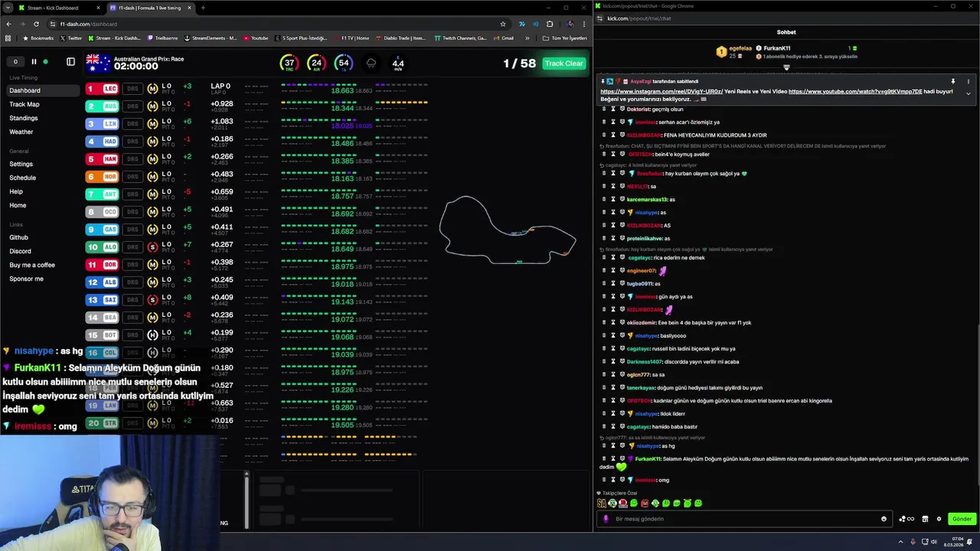This screenshot has width=980, height=551.
Task: Open the Tüm Yer İşaretleri folder
Action: [564, 37]
